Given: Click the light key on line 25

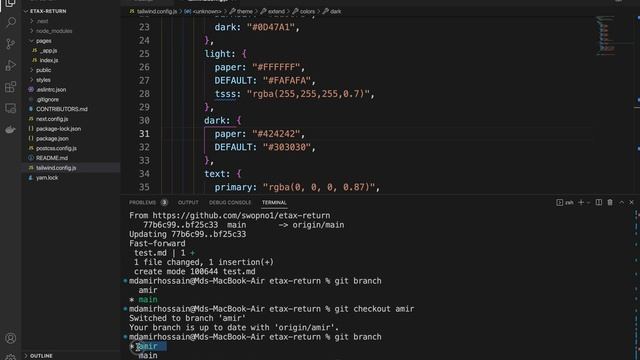Looking at the screenshot, I should point(218,54).
